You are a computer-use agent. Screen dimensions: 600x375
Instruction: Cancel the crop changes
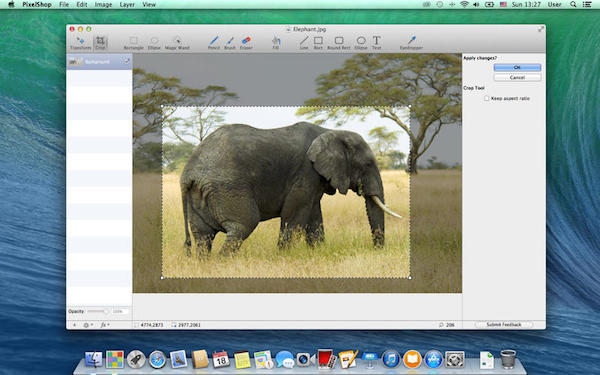pos(517,77)
